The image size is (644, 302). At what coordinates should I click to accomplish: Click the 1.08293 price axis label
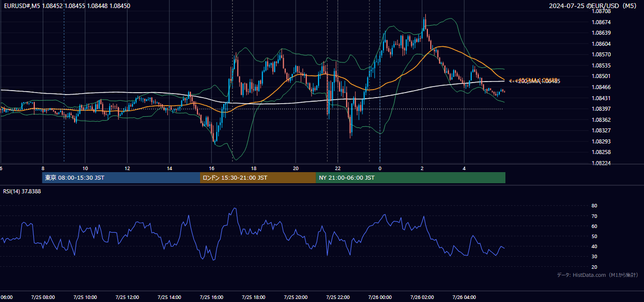tap(601, 141)
